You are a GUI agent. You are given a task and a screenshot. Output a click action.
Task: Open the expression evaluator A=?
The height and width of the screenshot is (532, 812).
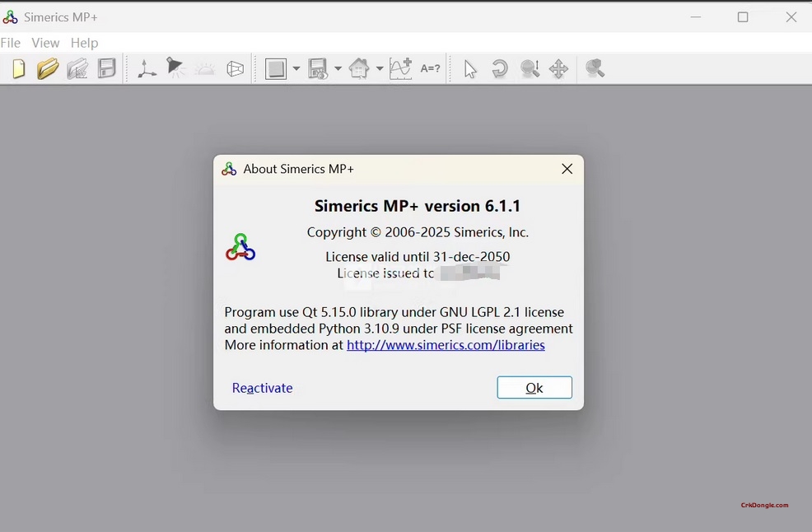pyautogui.click(x=430, y=69)
